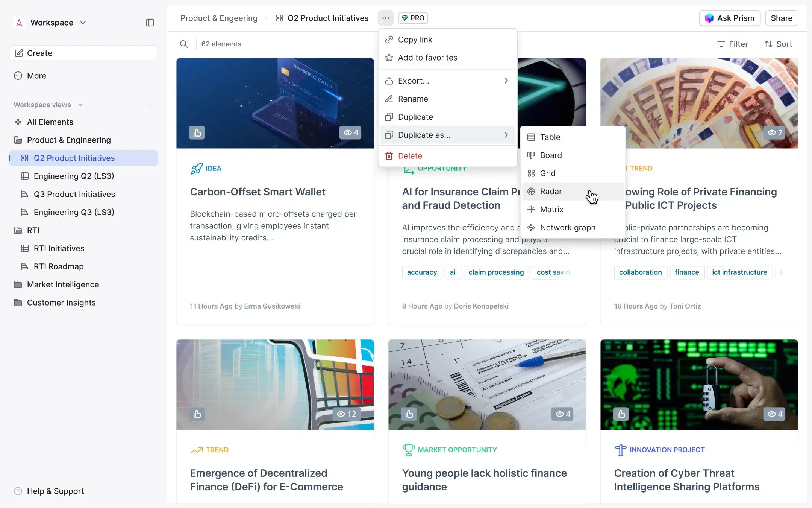Open the search icon above the element grid

click(x=184, y=44)
